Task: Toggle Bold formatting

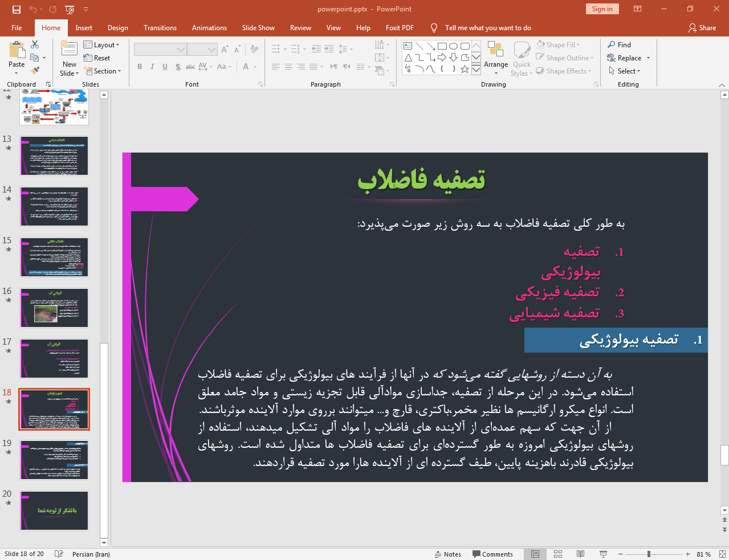Action: pyautogui.click(x=140, y=67)
